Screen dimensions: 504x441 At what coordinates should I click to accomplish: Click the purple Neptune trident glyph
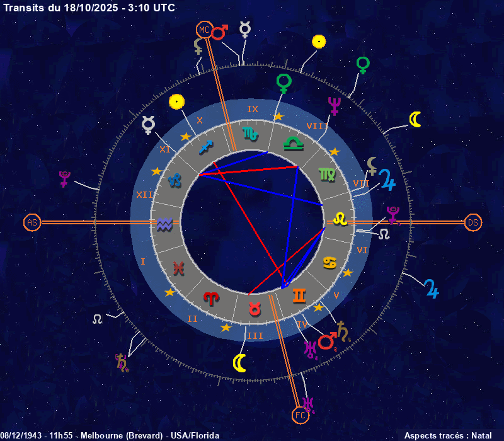334,106
